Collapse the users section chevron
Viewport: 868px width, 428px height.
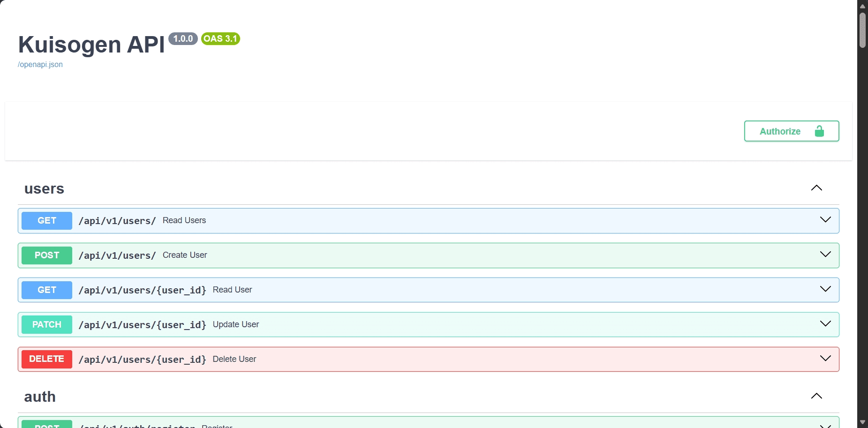(816, 188)
